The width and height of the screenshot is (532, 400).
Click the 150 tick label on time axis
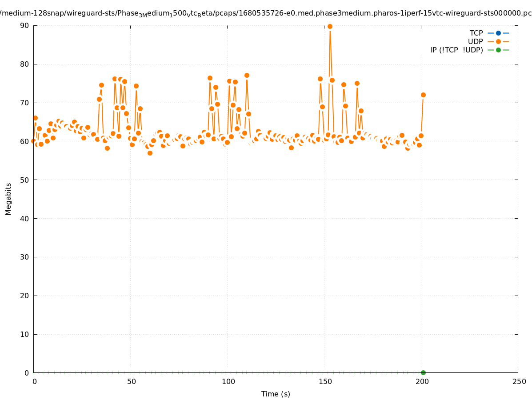click(325, 382)
